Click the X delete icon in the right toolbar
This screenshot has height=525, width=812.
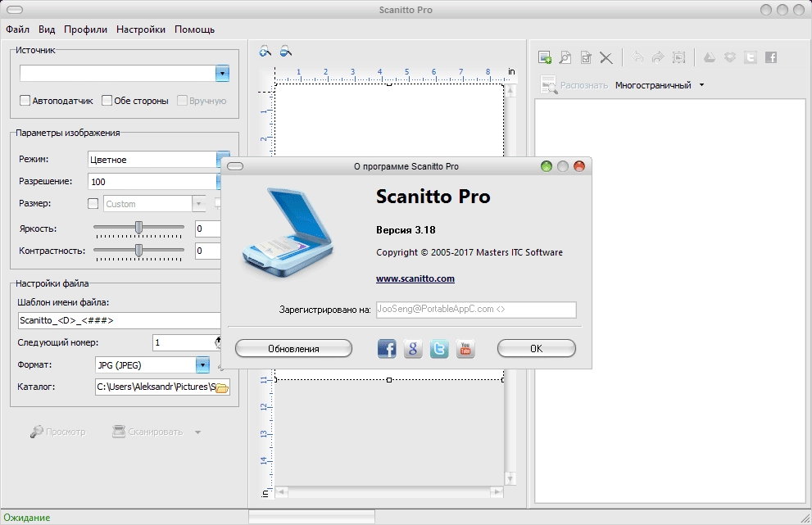(606, 57)
